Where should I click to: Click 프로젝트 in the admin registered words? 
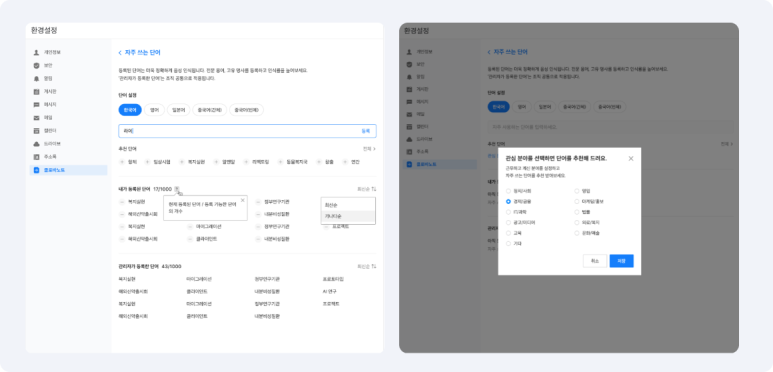coord(331,304)
